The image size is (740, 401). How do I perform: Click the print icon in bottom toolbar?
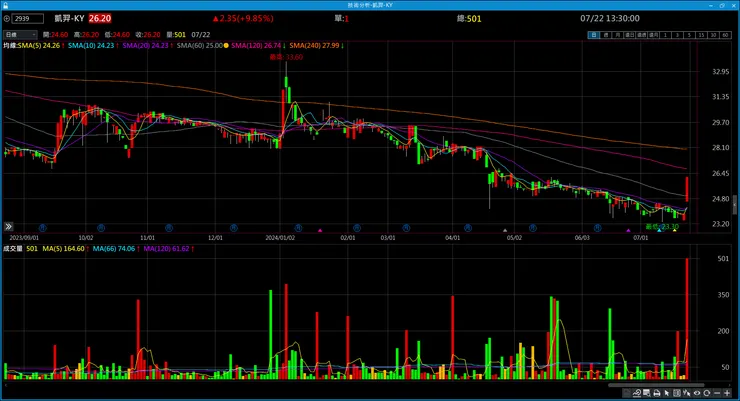pyautogui.click(x=656, y=393)
